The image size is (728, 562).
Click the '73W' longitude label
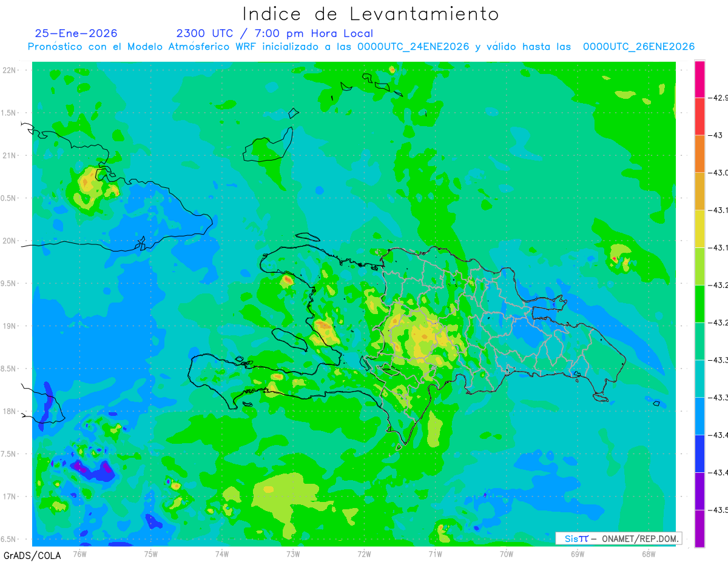293,553
